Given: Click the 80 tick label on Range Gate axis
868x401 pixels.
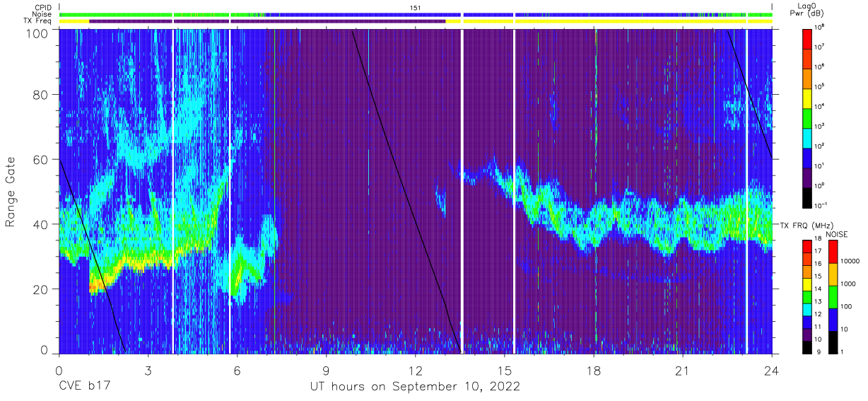Looking at the screenshot, I should [x=42, y=95].
